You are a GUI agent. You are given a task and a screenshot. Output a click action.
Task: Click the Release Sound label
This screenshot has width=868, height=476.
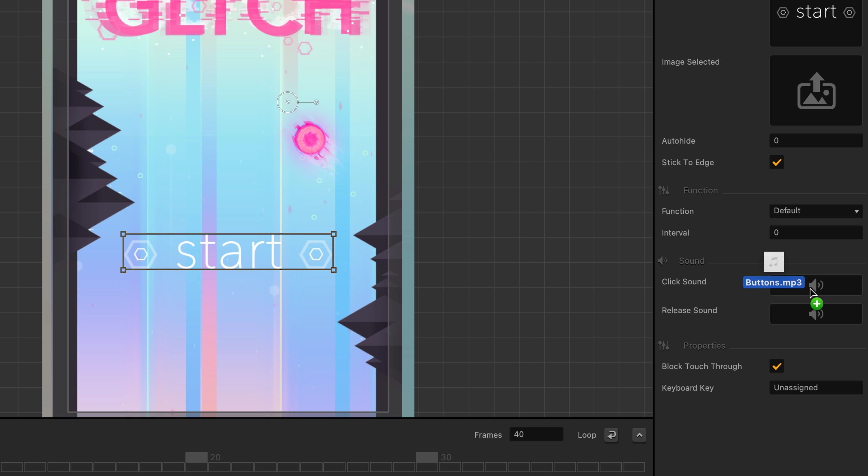pos(689,310)
